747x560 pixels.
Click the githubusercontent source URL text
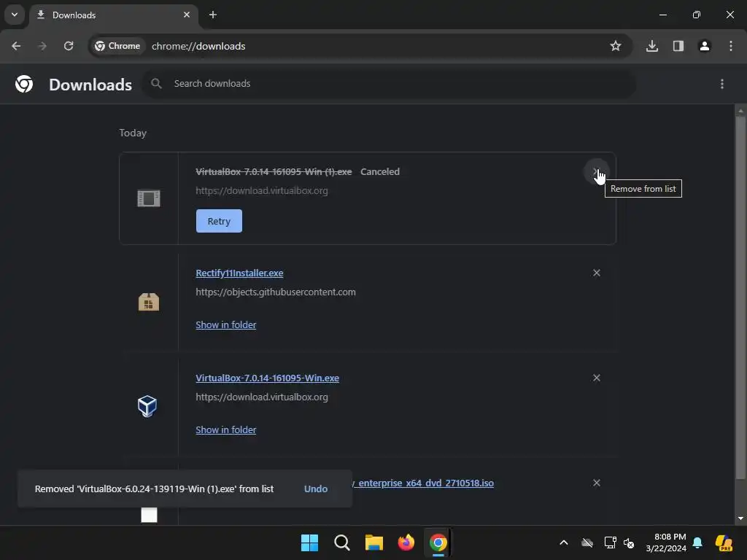pyautogui.click(x=275, y=292)
